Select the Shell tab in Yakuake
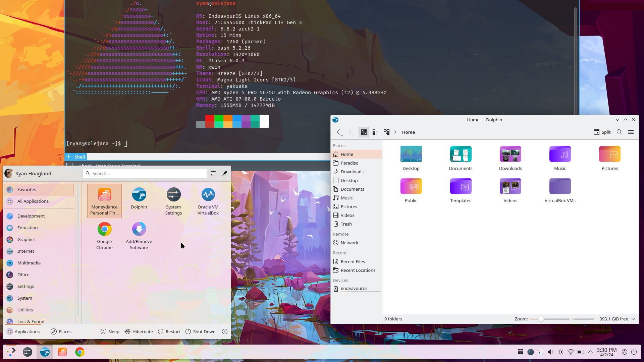The image size is (644, 362). pyautogui.click(x=80, y=157)
